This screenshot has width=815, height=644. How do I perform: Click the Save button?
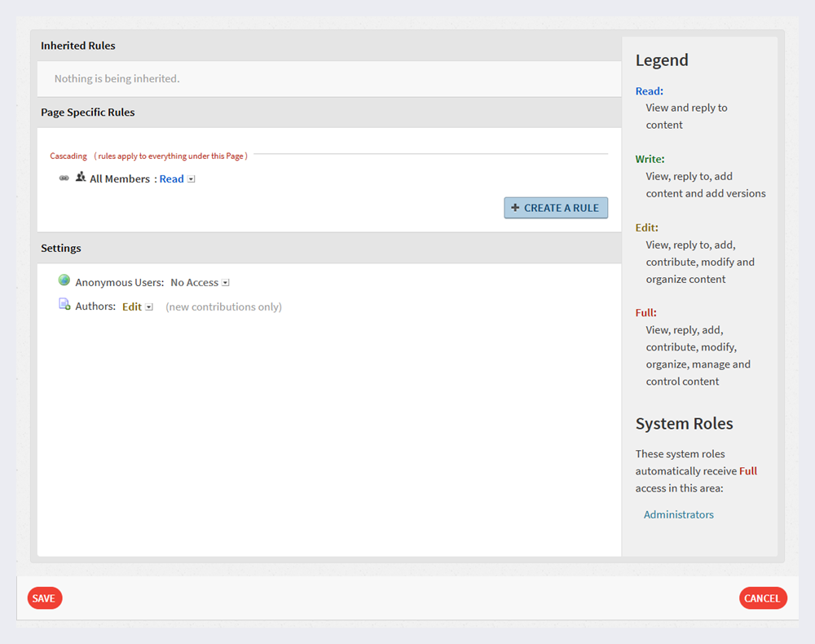[x=44, y=598]
